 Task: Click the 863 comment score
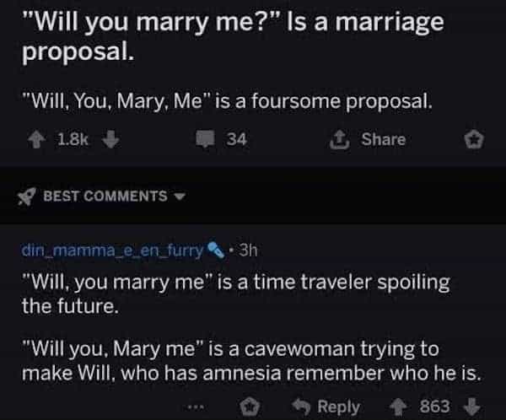click(x=435, y=407)
